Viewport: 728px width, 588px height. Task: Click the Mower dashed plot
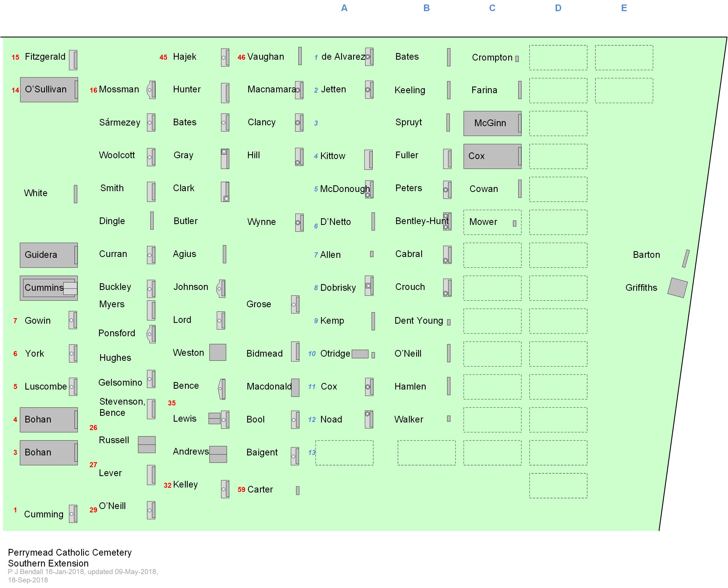point(492,222)
